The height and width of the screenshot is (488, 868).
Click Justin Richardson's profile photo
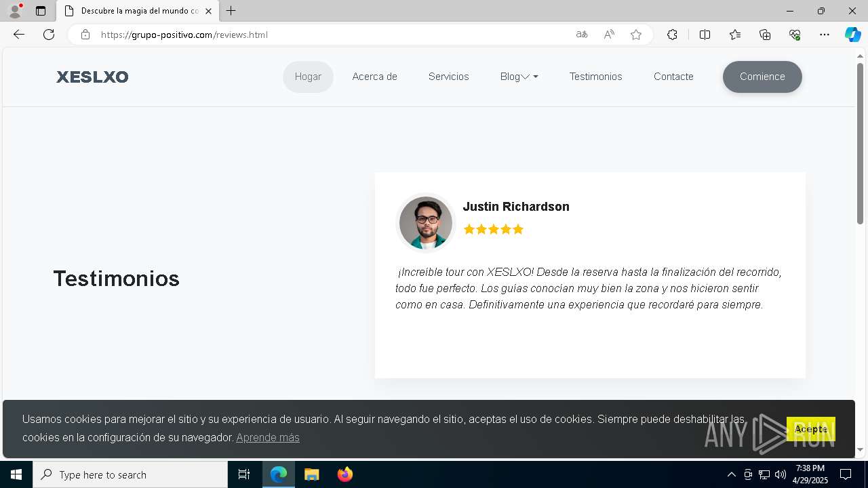click(425, 223)
